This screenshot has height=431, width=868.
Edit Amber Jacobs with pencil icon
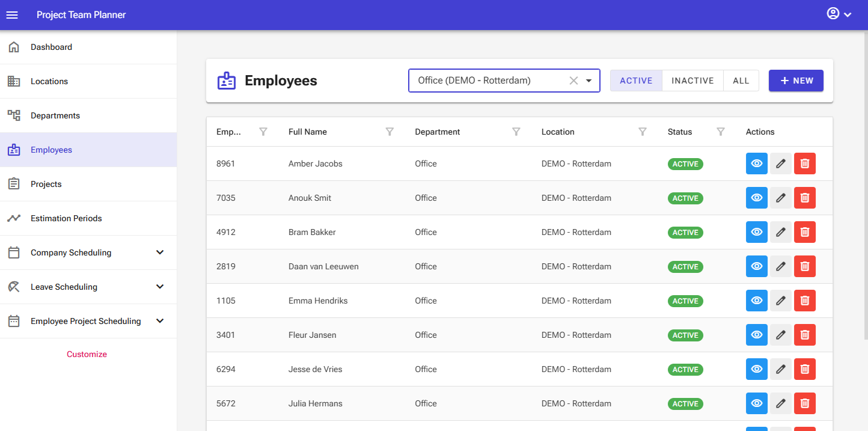pos(781,164)
